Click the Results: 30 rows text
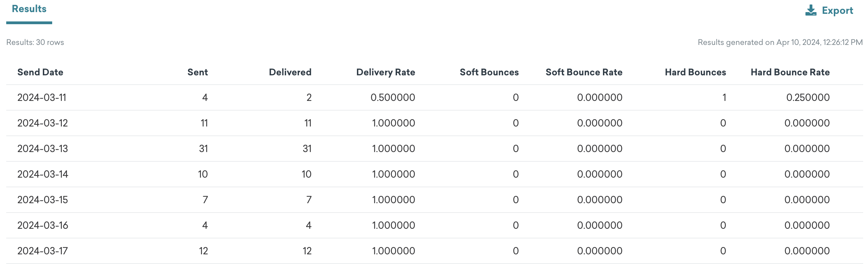 35,42
